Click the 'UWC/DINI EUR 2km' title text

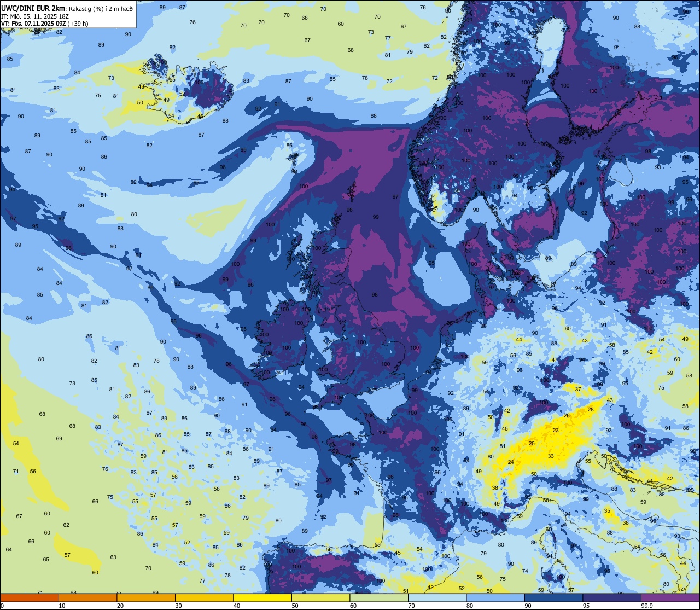click(x=34, y=8)
